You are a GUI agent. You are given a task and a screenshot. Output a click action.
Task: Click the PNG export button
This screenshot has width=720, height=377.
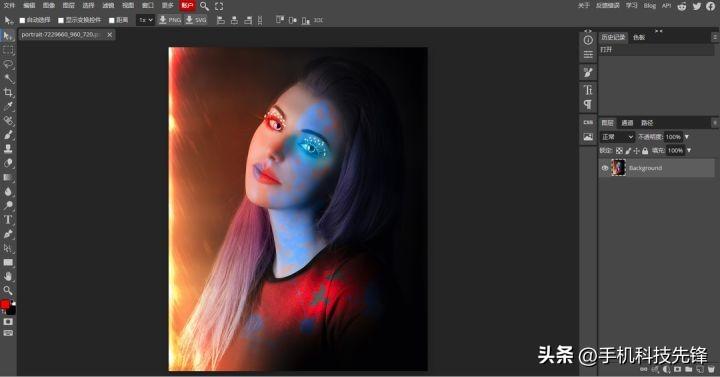(170, 20)
